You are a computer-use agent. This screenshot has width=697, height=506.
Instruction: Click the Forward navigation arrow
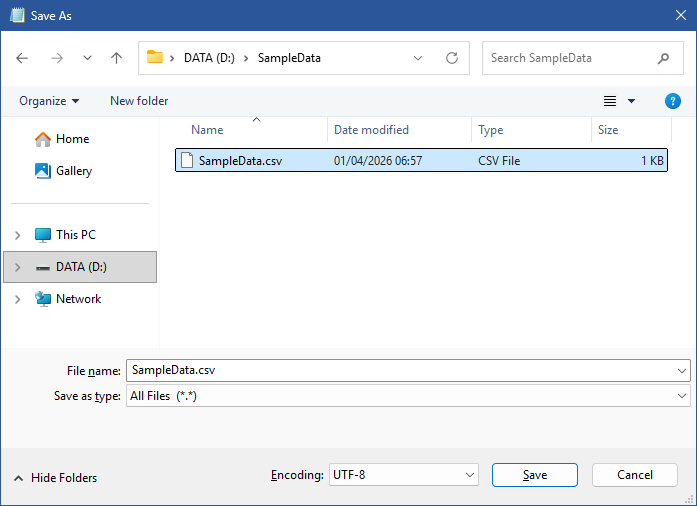pos(56,58)
